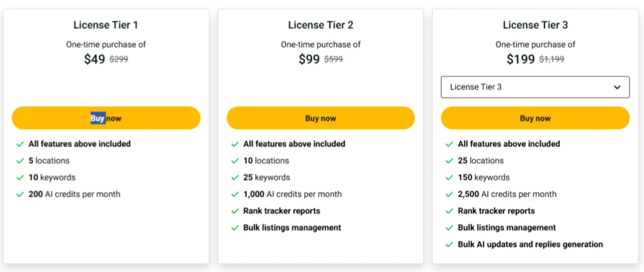Image resolution: width=644 pixels, height=272 pixels.
Task: Click the checkmark next to "10 keywords"
Action: (20, 178)
